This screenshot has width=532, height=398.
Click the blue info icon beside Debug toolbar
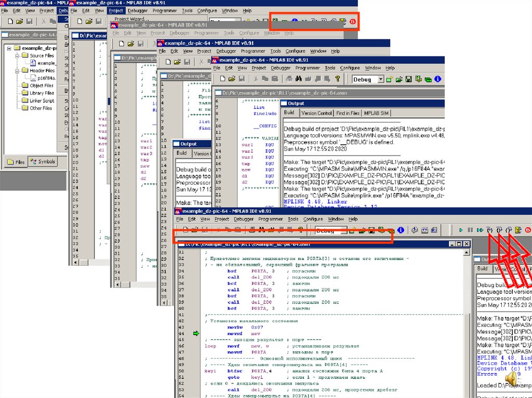(437, 79)
